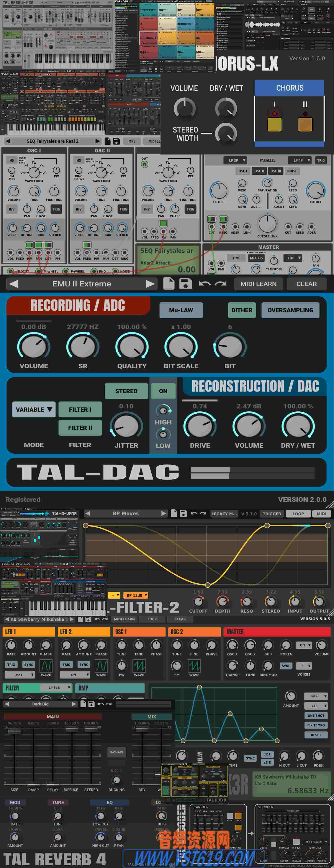Save the SEQ Fairytales preset via floppy icon

pos(116,141)
